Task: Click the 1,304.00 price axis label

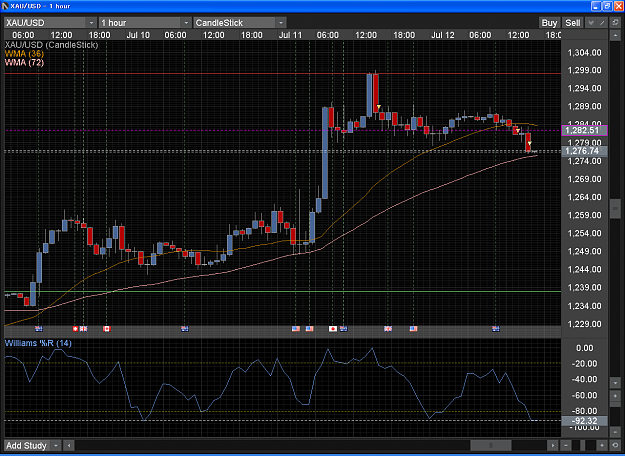Action: [585, 53]
